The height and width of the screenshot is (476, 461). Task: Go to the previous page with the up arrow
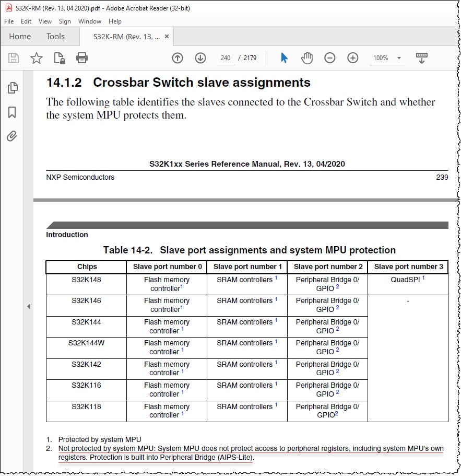(x=178, y=57)
